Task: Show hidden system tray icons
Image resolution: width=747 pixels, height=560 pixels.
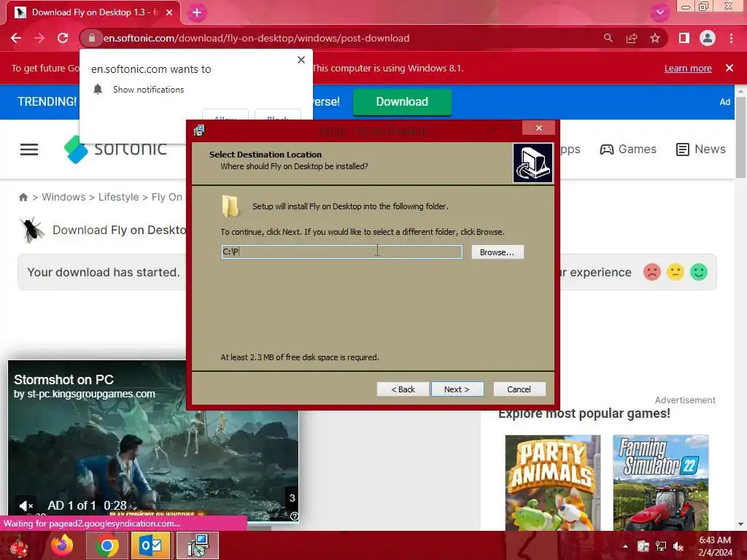Action: (625, 547)
